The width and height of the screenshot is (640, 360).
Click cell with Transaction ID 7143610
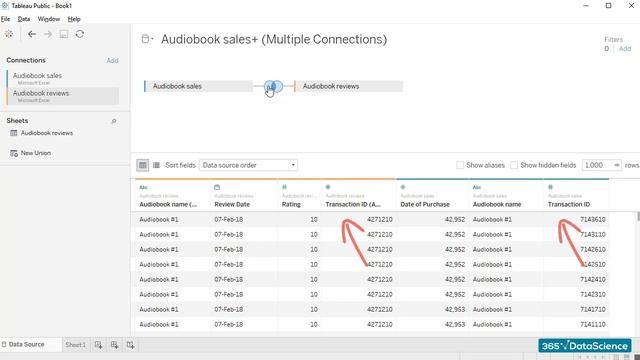(576, 220)
